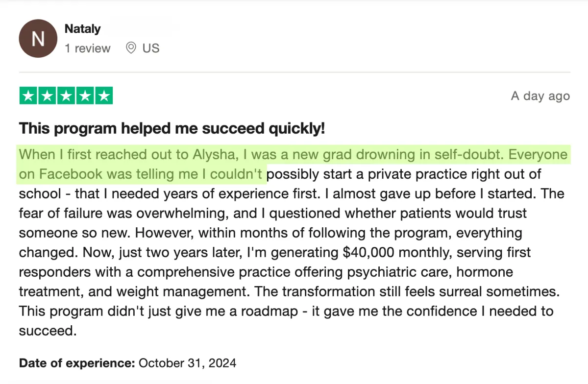The image size is (588, 384).
Task: Open reviewer name Nataly
Action: click(82, 29)
